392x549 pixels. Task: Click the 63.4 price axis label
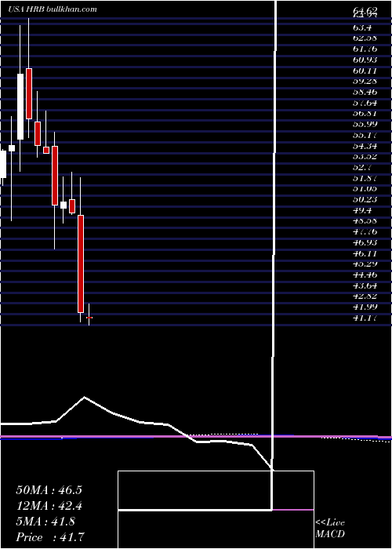(x=362, y=27)
